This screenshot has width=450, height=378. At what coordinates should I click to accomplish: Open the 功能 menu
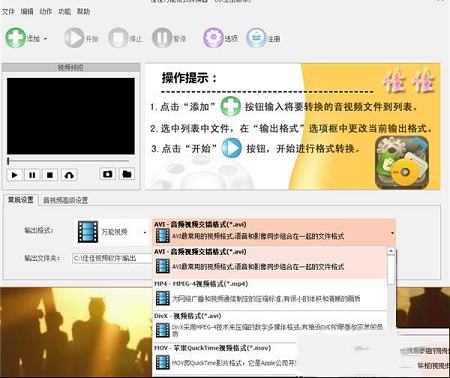tap(64, 12)
